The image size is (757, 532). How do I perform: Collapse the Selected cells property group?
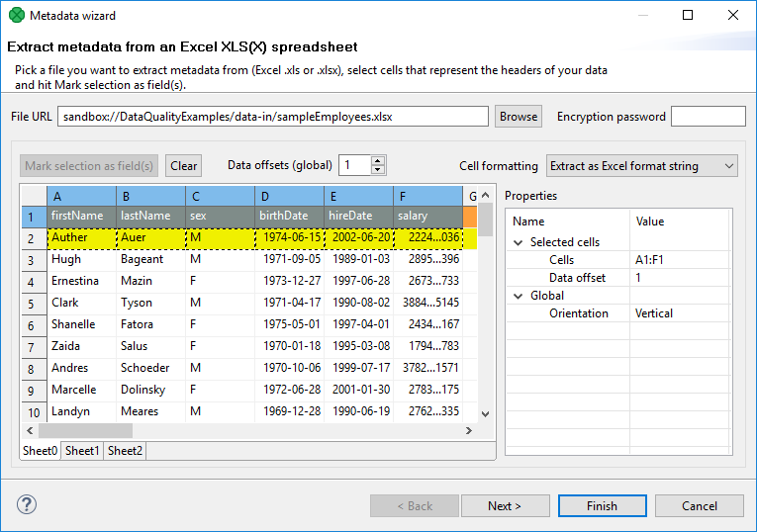[x=519, y=242]
